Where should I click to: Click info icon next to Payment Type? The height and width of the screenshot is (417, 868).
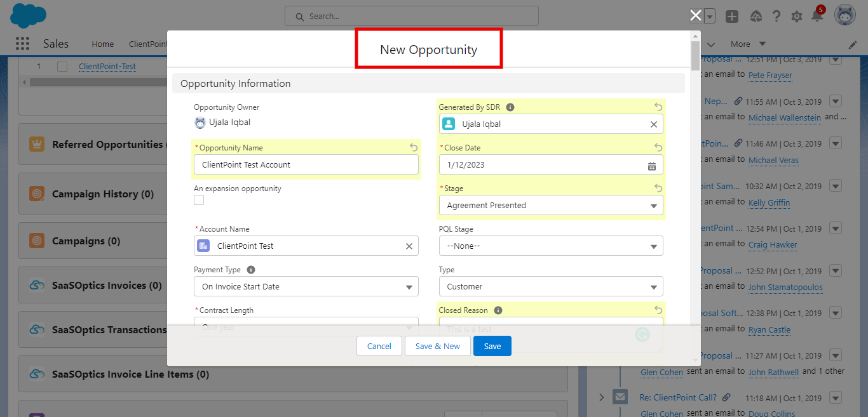251,270
